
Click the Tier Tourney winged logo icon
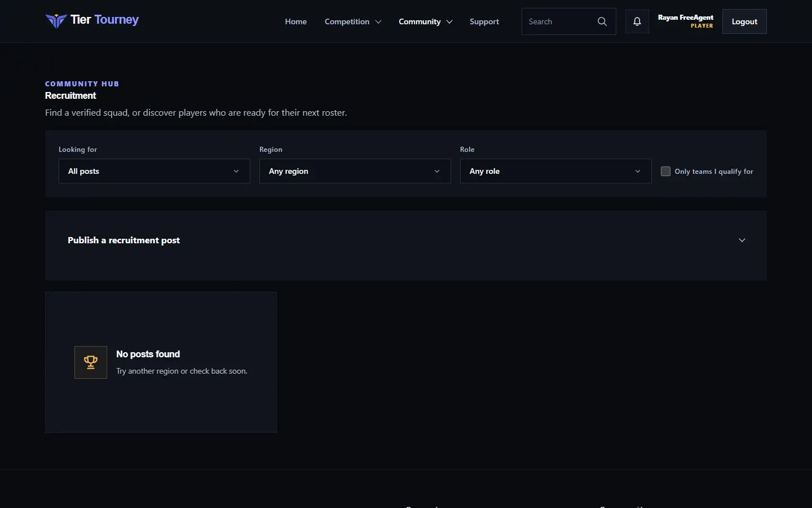[x=56, y=21]
